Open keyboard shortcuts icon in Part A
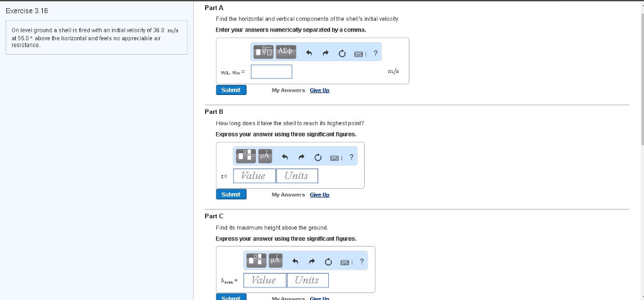Viewport: 644px width, 300px height. pos(358,53)
